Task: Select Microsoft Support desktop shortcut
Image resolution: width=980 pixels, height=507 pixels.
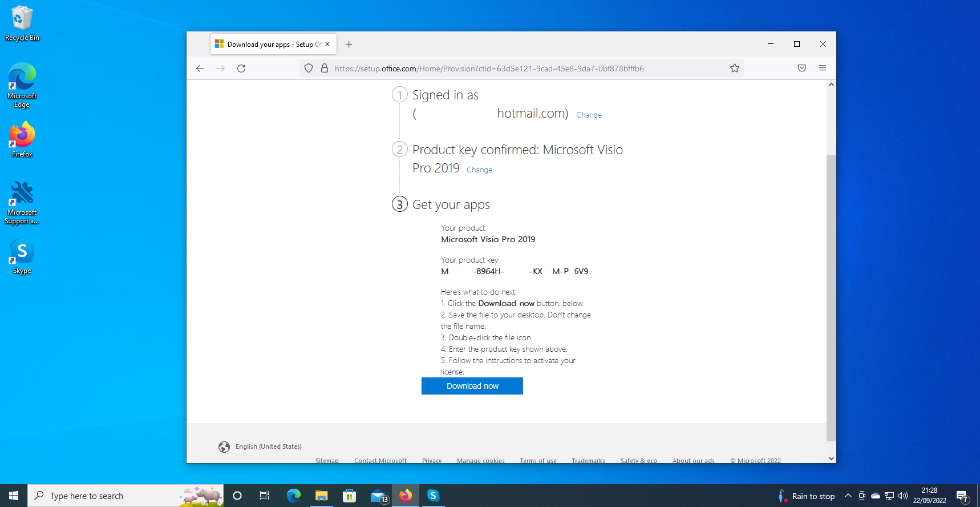Action: coord(22,203)
